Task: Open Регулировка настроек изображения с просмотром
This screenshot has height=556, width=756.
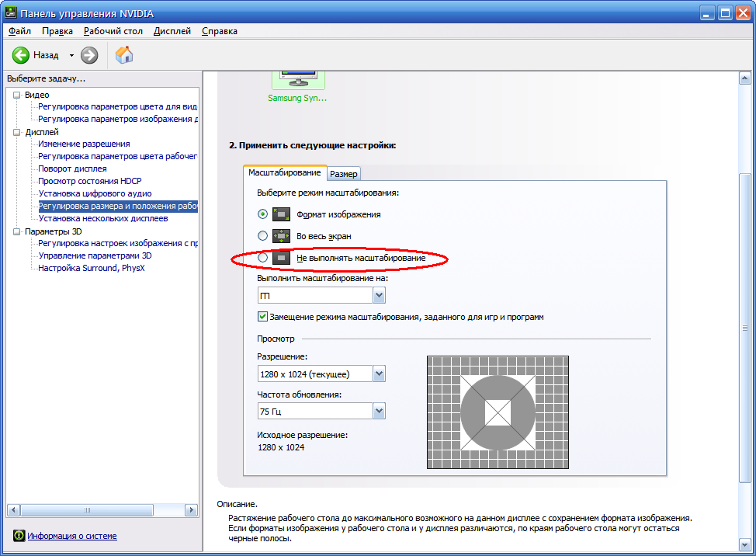Action: pos(118,243)
